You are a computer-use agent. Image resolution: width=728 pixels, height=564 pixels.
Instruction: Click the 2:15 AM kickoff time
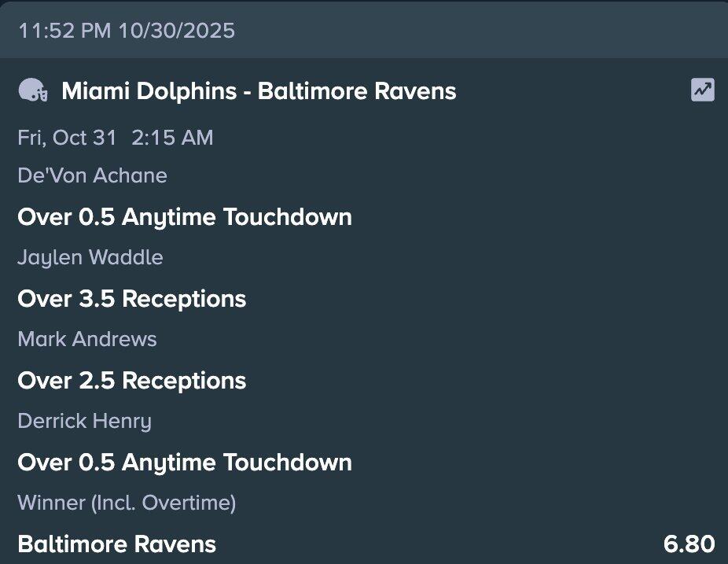tap(172, 138)
